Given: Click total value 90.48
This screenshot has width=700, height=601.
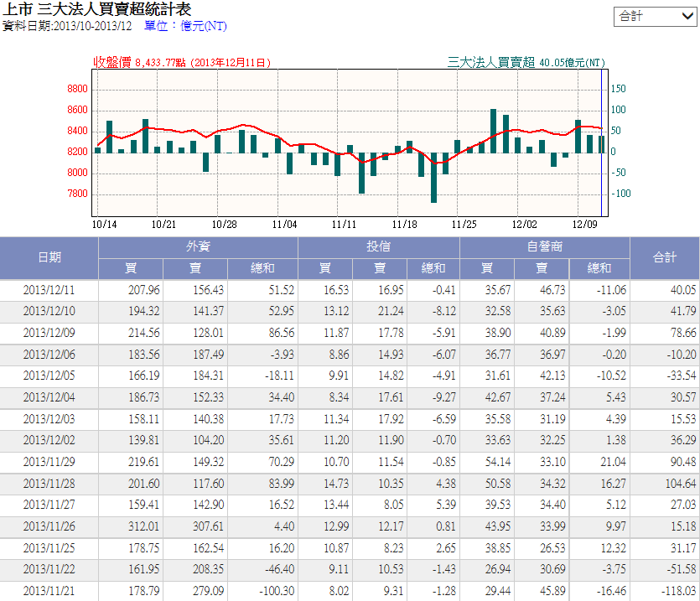Looking at the screenshot, I should click(x=683, y=462).
